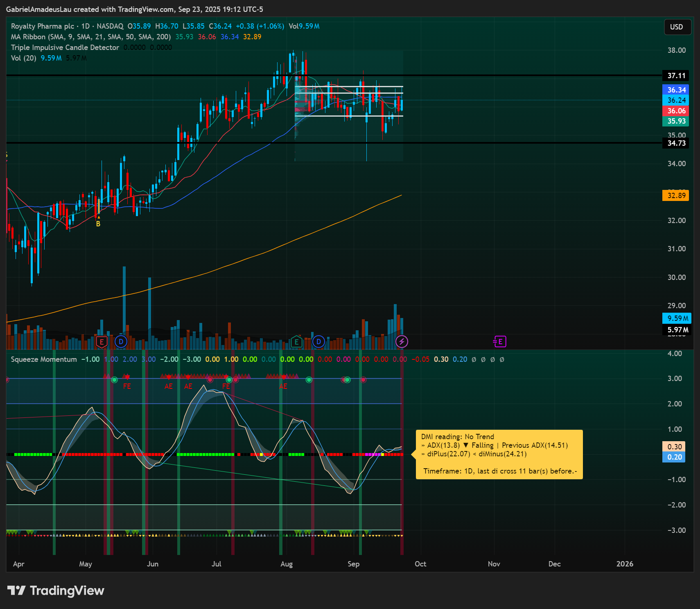Click the red 36.06 SMA price label
Screen dimensions: 700x609
(676, 111)
